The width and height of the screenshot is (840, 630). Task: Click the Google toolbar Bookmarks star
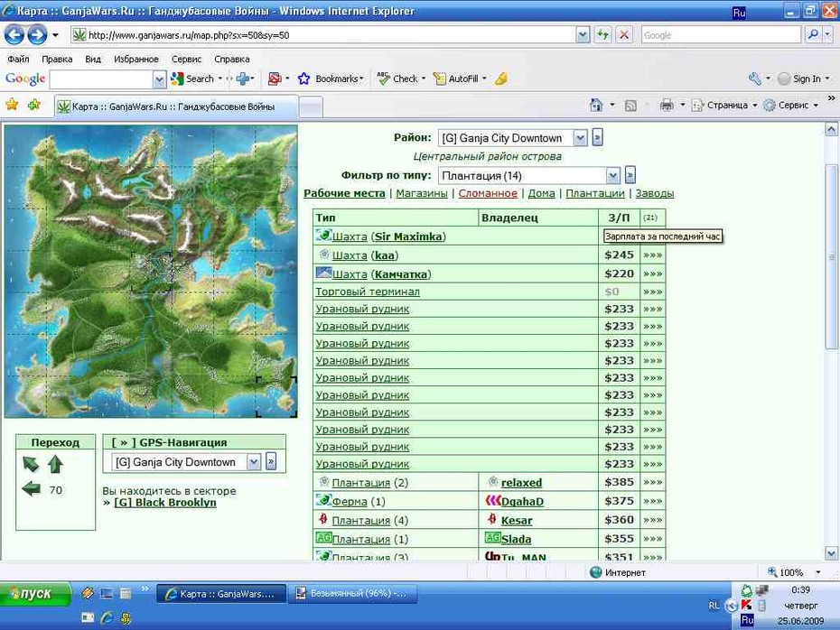[303, 79]
